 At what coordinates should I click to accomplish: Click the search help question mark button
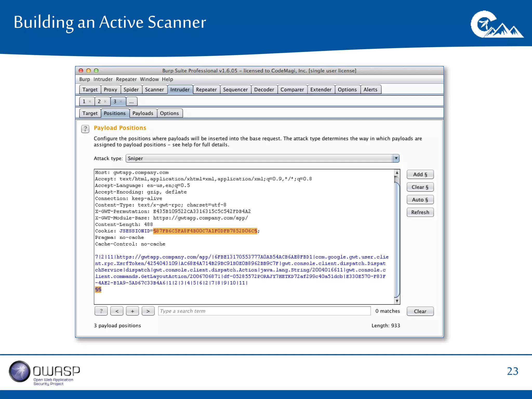point(101,311)
